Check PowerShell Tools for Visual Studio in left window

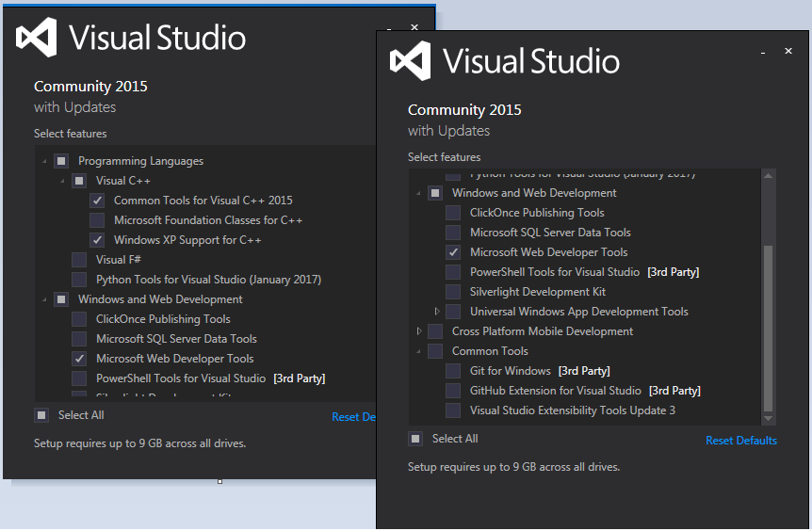tap(79, 378)
